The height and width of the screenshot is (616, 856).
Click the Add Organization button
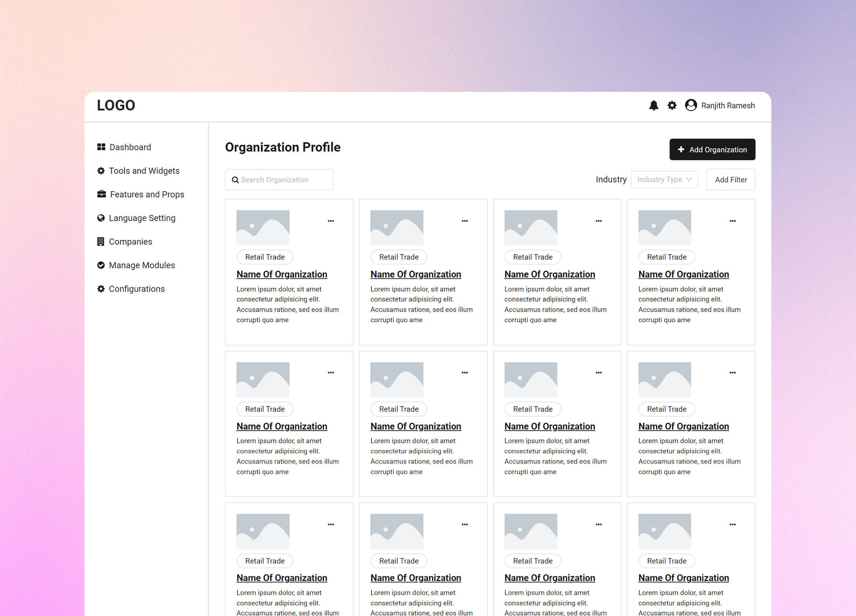coord(712,149)
